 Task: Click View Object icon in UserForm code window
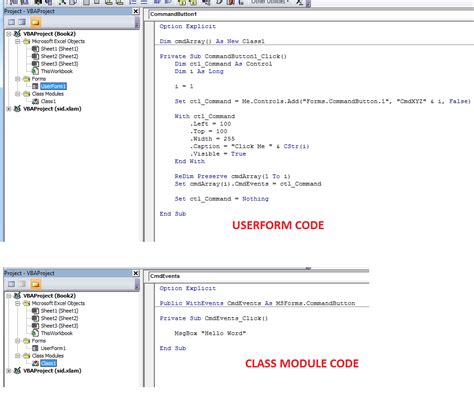point(22,22)
